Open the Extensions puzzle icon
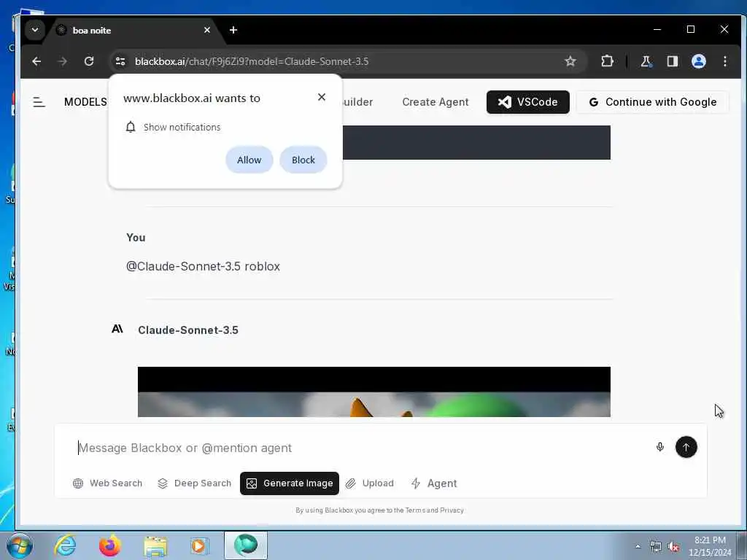The width and height of the screenshot is (747, 560). [x=607, y=61]
